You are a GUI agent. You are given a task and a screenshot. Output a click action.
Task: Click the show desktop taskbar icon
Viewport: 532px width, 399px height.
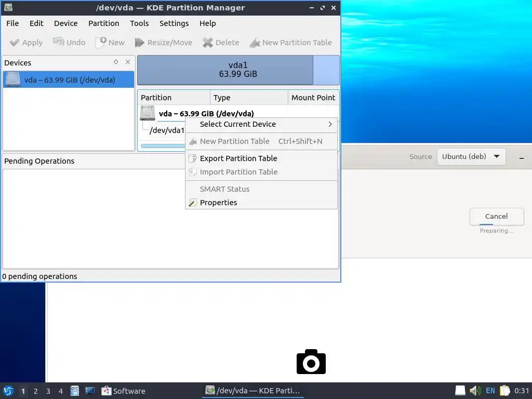tap(90, 391)
